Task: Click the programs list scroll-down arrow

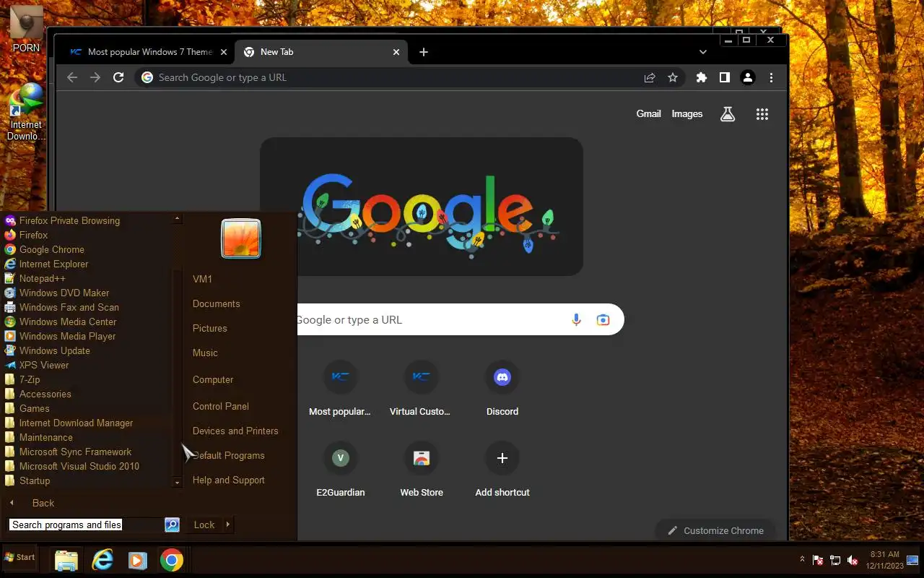Action: 177,482
